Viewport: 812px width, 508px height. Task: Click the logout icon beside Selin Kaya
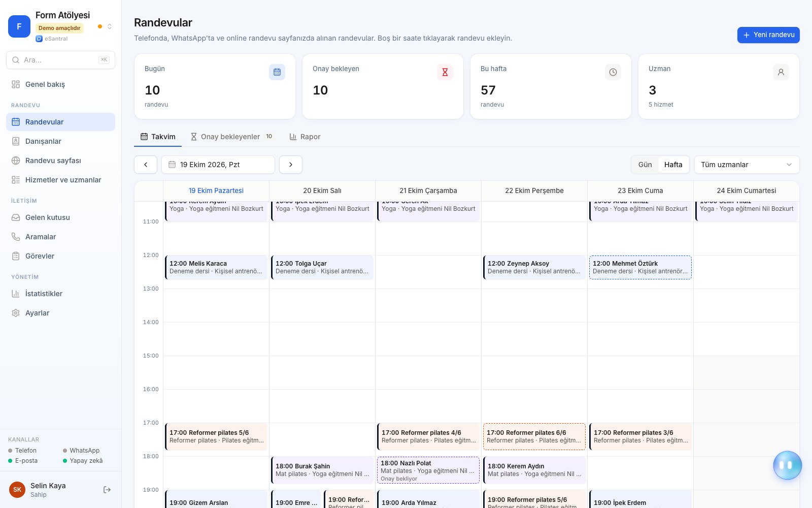pyautogui.click(x=107, y=490)
